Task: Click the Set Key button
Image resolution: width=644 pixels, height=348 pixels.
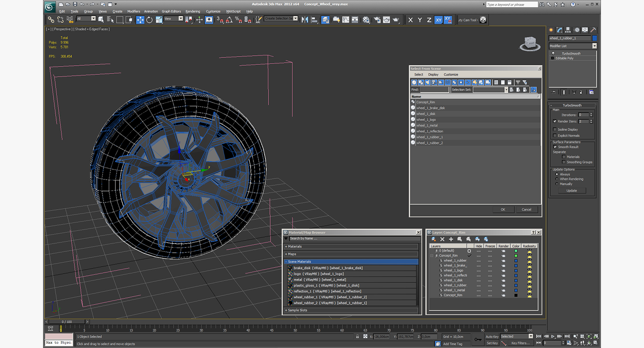Action: tap(492, 343)
